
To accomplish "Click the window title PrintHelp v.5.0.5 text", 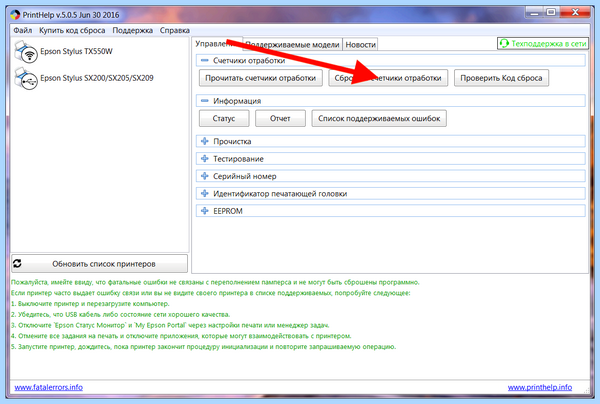I will point(71,15).
